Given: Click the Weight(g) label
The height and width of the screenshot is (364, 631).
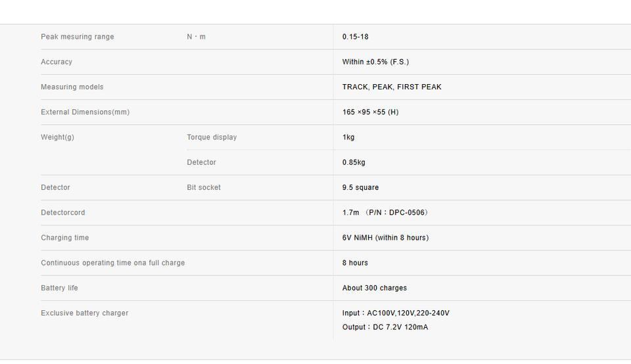Looking at the screenshot, I should coord(58,137).
